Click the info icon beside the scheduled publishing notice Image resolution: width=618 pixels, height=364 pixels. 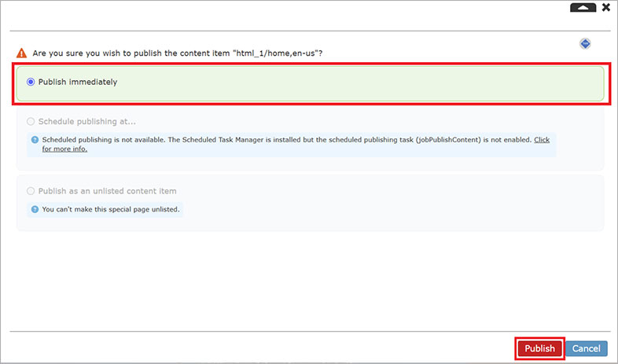pos(35,139)
